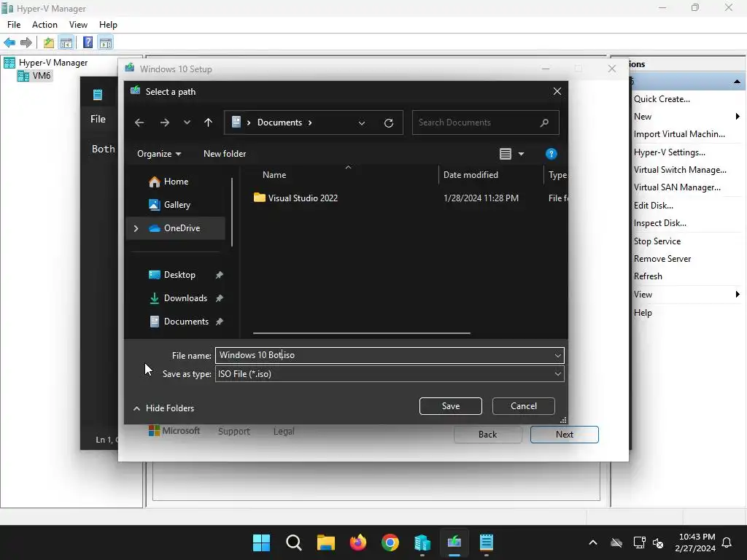
Task: Open File Explorer from taskbar
Action: point(326,542)
